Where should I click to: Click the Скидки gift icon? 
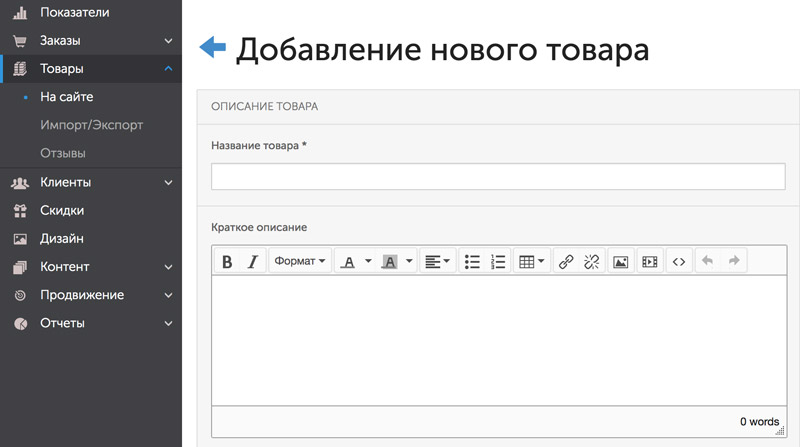(20, 211)
